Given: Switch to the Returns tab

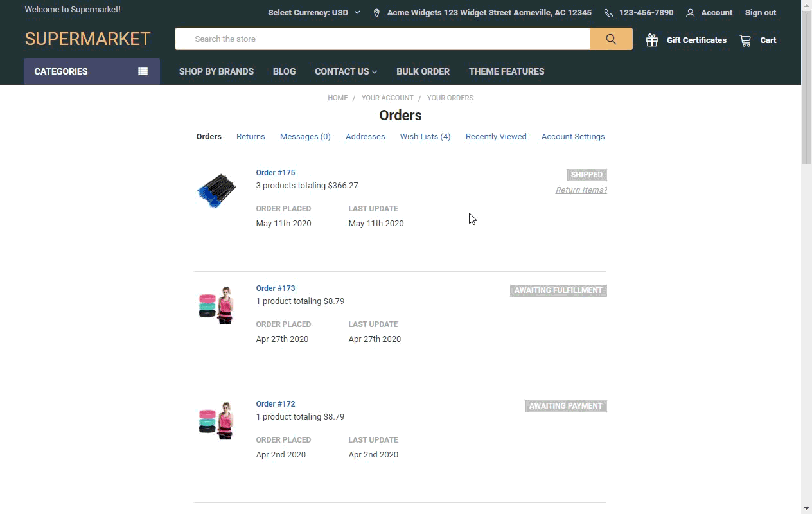Looking at the screenshot, I should point(251,137).
